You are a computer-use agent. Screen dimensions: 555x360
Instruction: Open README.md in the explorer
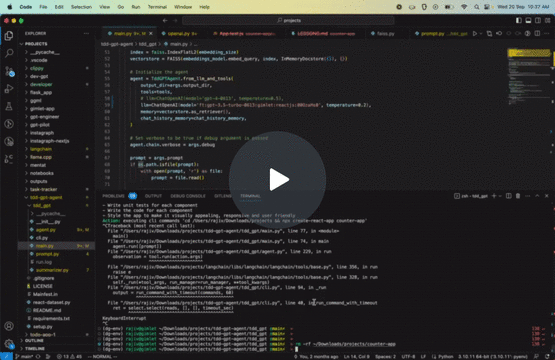56,310
